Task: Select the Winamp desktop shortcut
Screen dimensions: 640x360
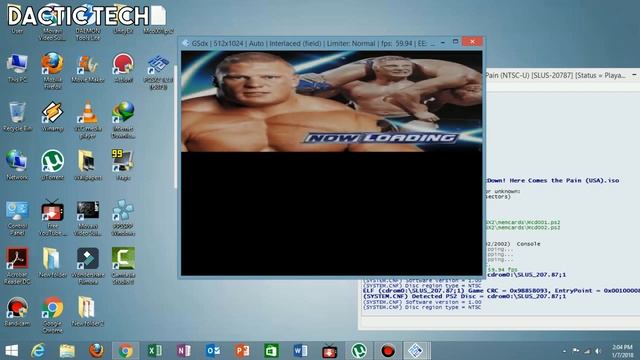Action: [52, 116]
